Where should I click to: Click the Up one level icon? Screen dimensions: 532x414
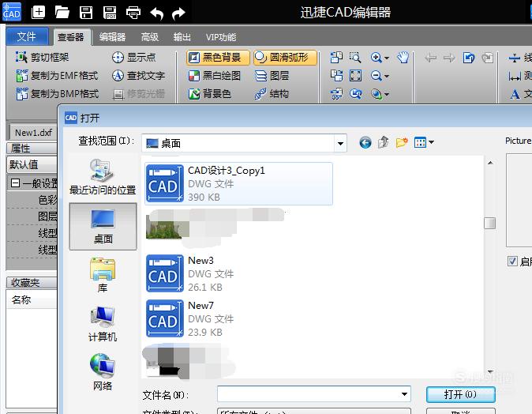point(384,142)
